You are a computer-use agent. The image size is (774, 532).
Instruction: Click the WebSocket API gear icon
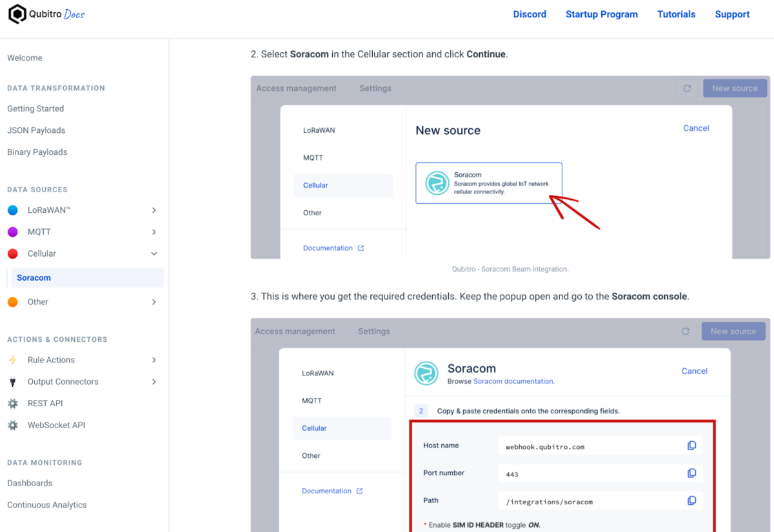14,425
